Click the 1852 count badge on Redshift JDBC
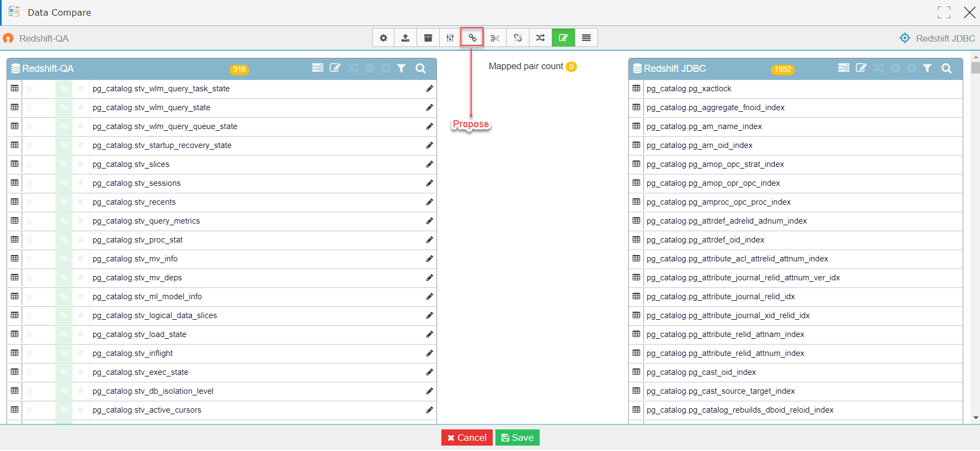This screenshot has height=451, width=980. pos(783,69)
